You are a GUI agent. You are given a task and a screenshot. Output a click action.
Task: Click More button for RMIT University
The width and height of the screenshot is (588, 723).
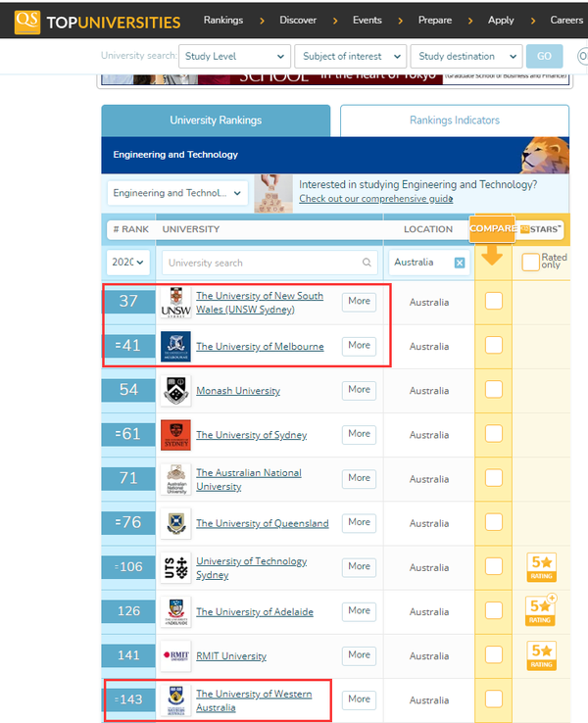360,654
